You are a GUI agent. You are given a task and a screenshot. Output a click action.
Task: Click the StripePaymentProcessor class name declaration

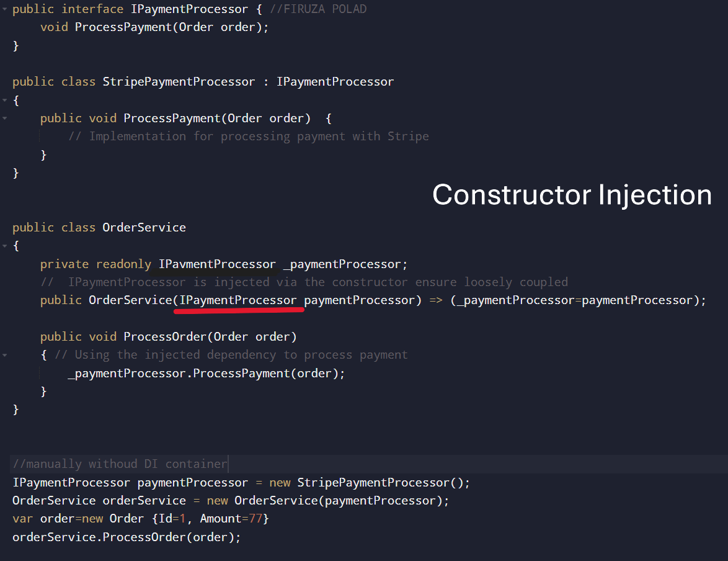pos(179,82)
